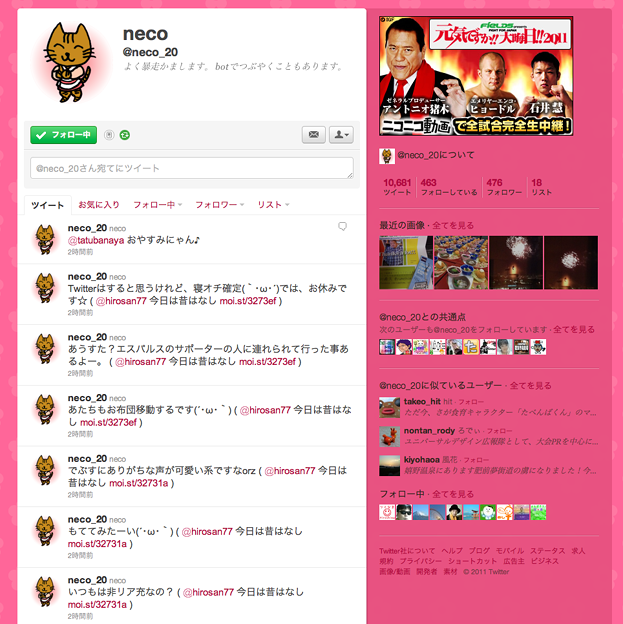Screen dimensions: 623x624
Task: Click the mobile notification icon beside フォロー中 button
Action: (109, 135)
